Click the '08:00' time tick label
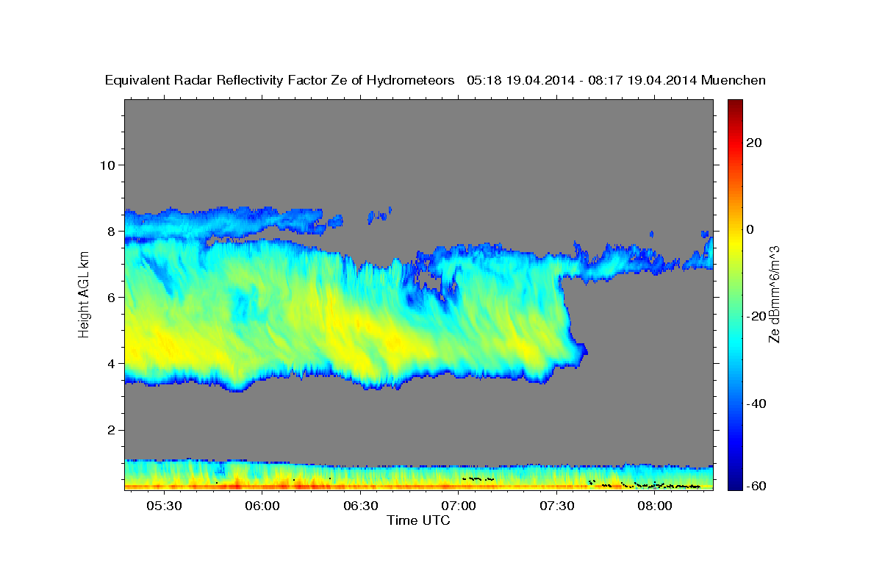 (x=655, y=506)
